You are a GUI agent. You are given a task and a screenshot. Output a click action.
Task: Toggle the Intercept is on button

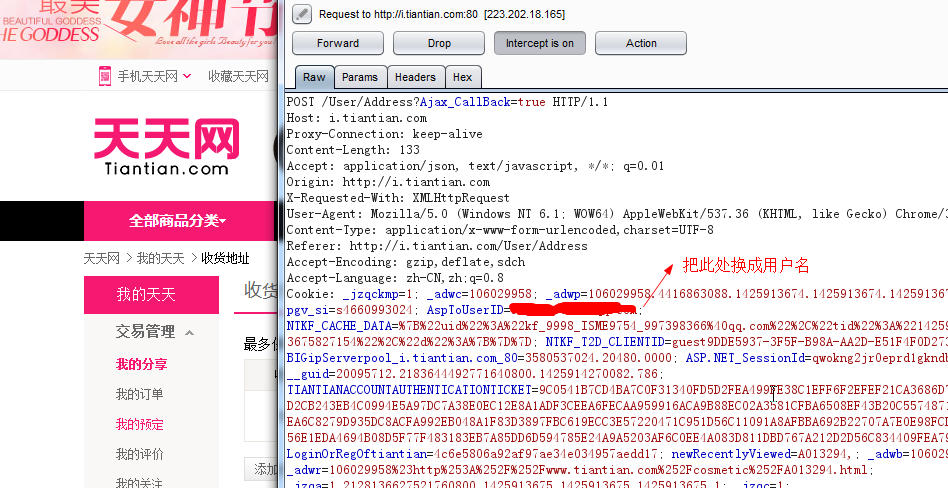[x=540, y=43]
